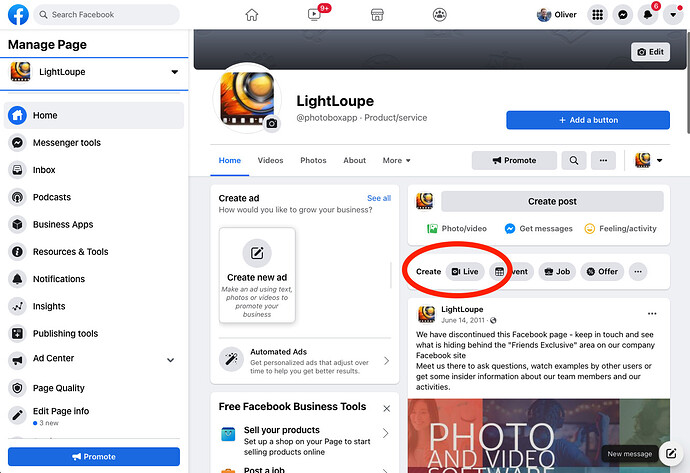Open Inbox in sidebar
Image resolution: width=690 pixels, height=473 pixels.
94,170
